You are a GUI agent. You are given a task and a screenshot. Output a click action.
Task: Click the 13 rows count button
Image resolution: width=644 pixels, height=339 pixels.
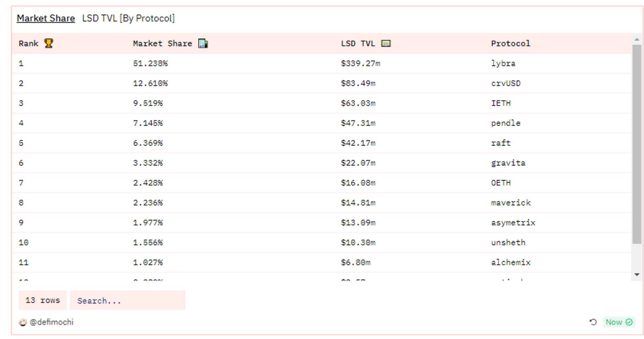43,300
